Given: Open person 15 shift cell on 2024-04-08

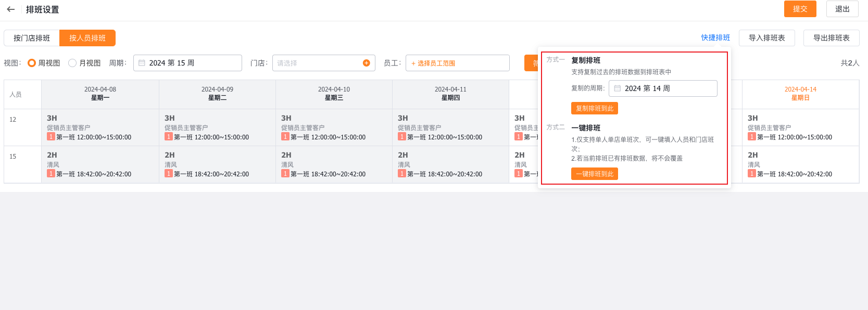Looking at the screenshot, I should pyautogui.click(x=100, y=164).
